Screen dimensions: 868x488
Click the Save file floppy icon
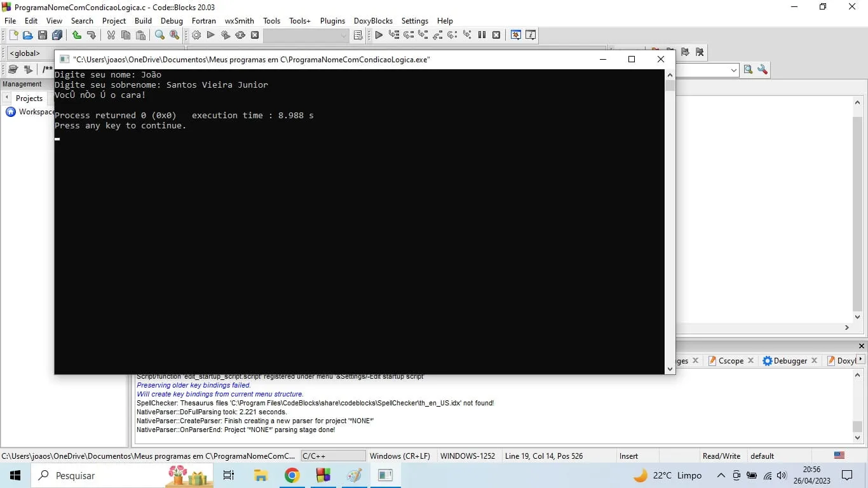point(43,36)
